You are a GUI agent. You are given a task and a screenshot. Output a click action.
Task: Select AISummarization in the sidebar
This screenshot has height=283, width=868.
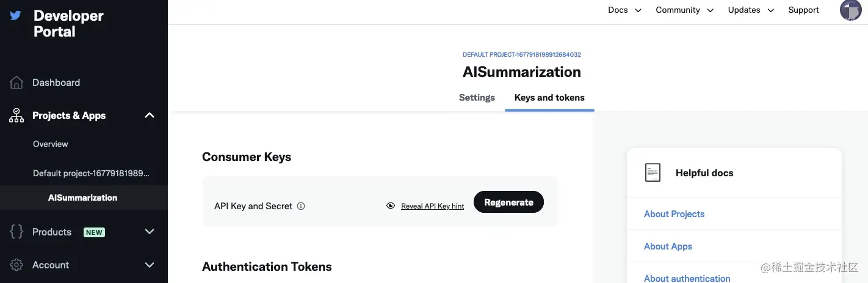(x=83, y=198)
